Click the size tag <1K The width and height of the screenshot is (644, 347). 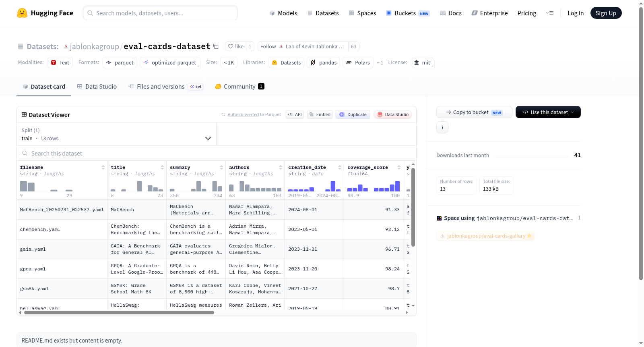click(229, 62)
